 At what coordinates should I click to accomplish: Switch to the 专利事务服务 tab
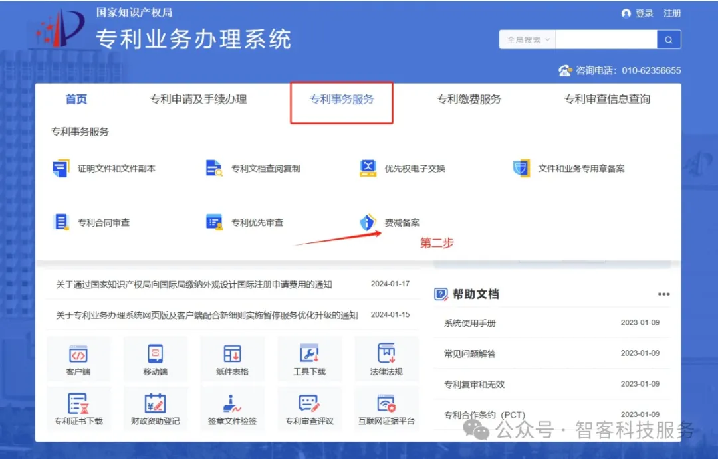[342, 100]
